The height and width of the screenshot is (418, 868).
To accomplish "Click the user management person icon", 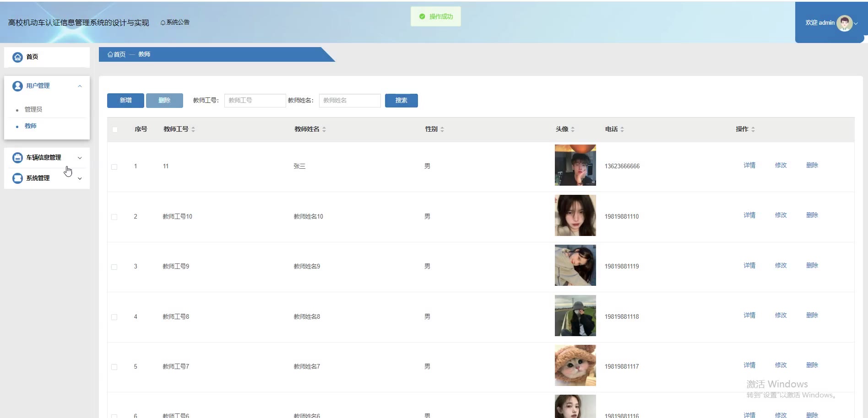I will (17, 86).
